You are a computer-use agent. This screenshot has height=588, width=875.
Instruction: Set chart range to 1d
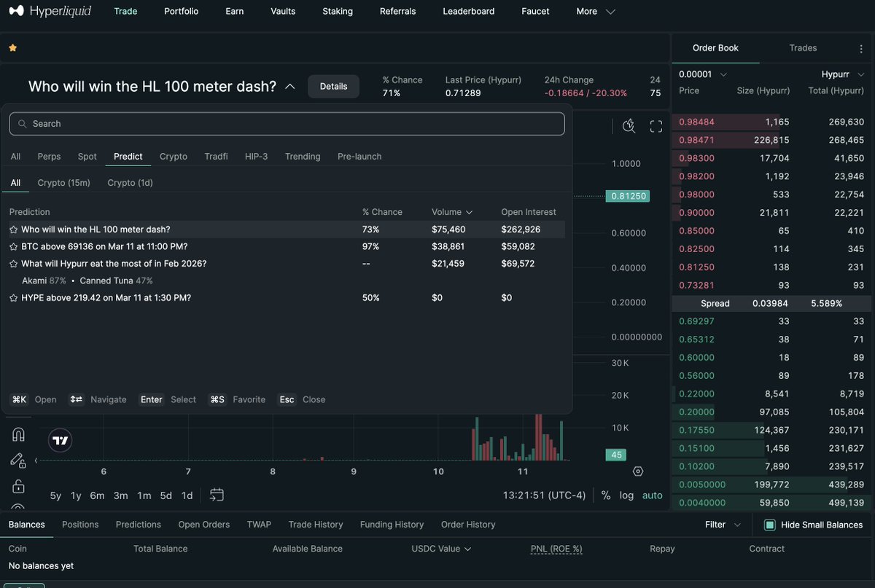[x=187, y=495]
